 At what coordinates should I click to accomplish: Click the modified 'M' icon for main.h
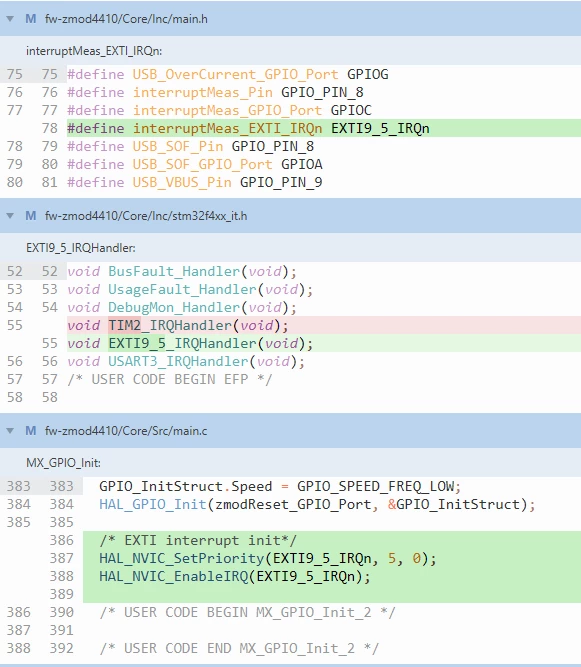tap(31, 19)
